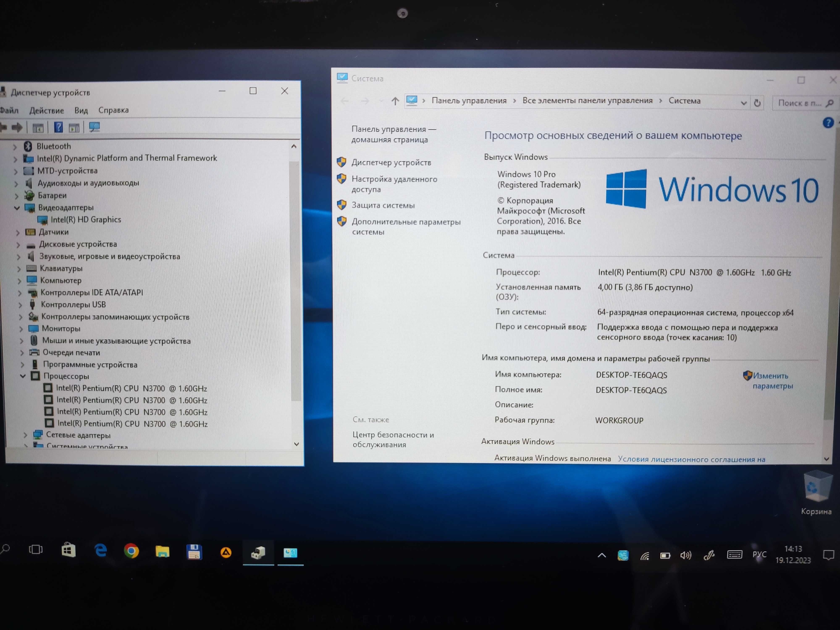Screen dimensions: 840x630
Task: Switch to Device Manager taskbar button
Action: pos(258,553)
